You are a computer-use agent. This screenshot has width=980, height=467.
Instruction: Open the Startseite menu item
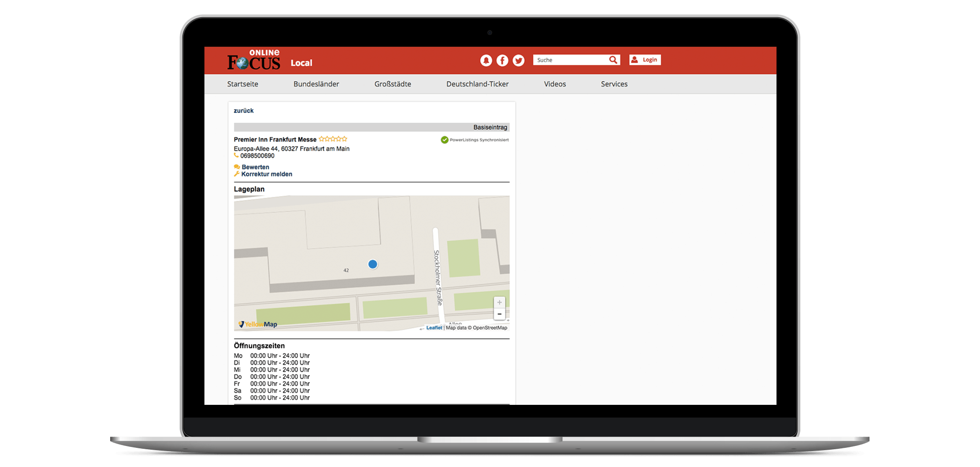[x=243, y=84]
